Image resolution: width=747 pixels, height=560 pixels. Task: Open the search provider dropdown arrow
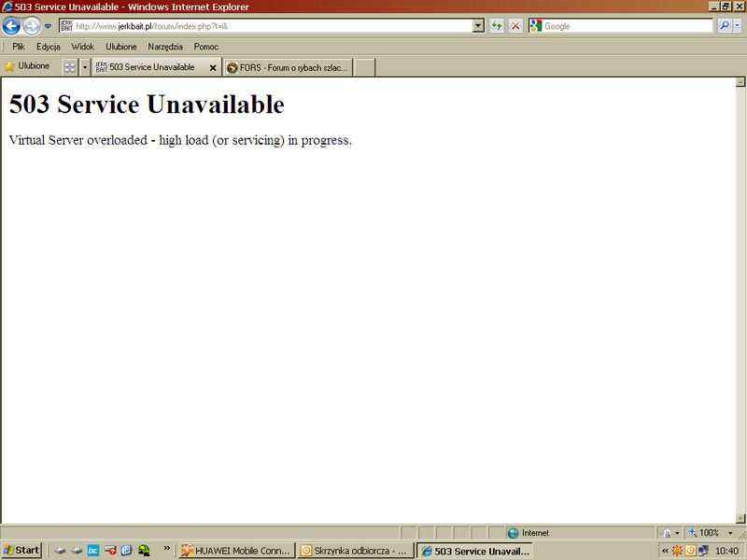click(x=738, y=26)
